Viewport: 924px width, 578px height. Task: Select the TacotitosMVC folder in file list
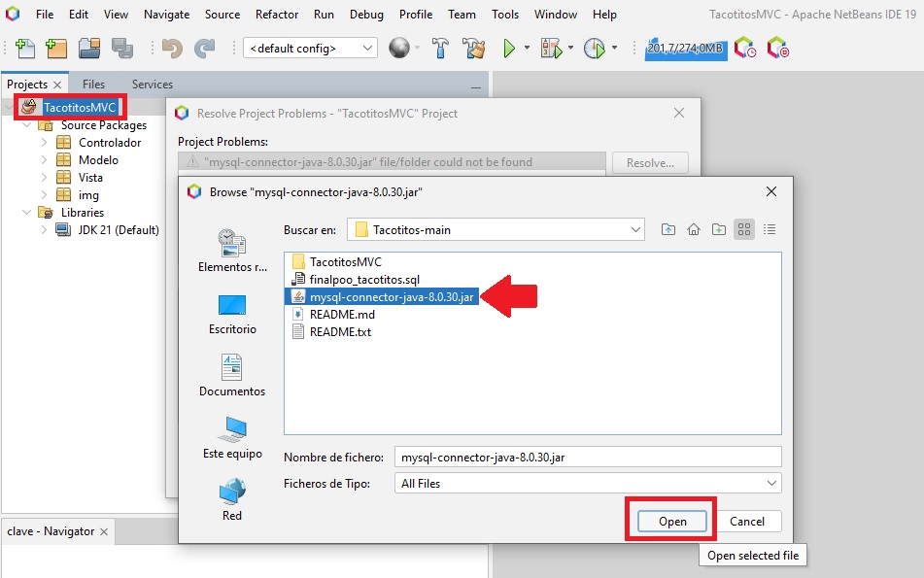point(338,261)
